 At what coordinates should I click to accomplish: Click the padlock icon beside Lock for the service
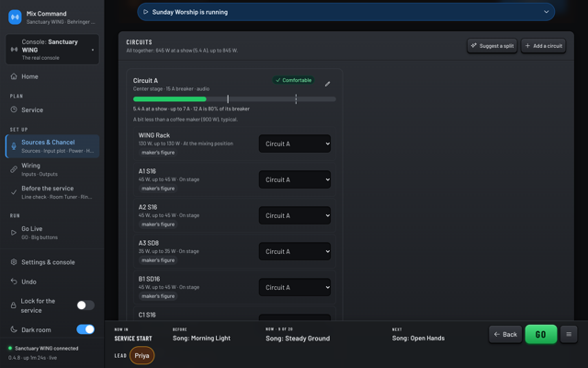coord(13,305)
